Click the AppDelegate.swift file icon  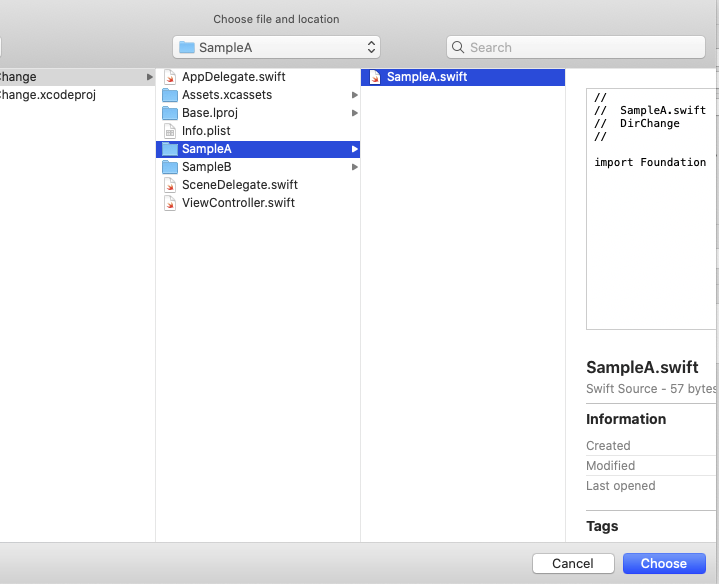[170, 77]
